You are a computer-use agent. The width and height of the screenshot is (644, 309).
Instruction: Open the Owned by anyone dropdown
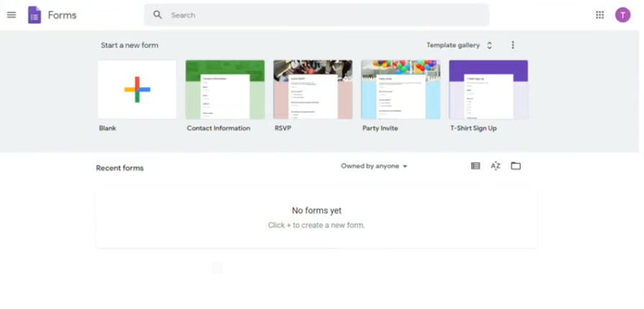374,166
